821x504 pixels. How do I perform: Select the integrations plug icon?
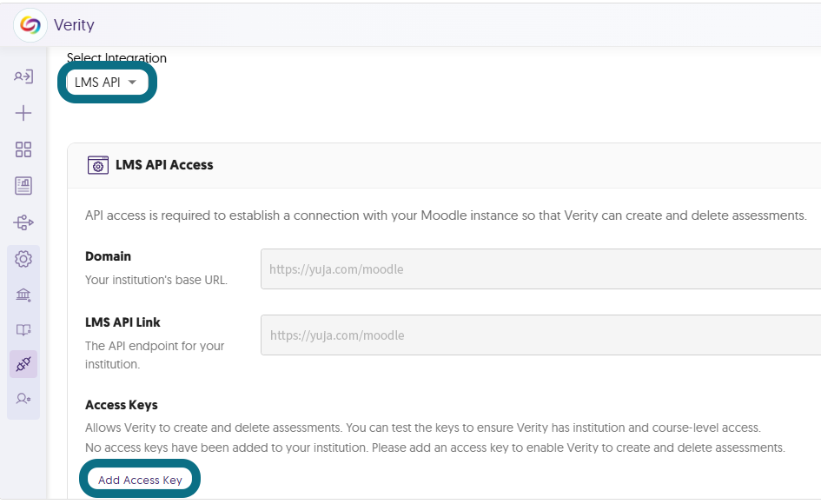tap(23, 364)
